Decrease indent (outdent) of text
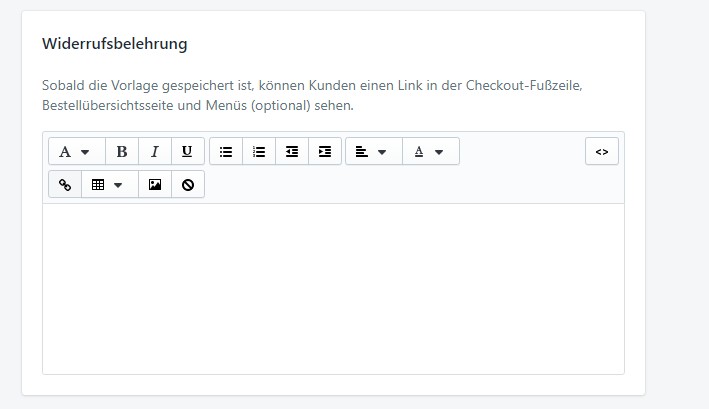709x409 pixels. (292, 152)
